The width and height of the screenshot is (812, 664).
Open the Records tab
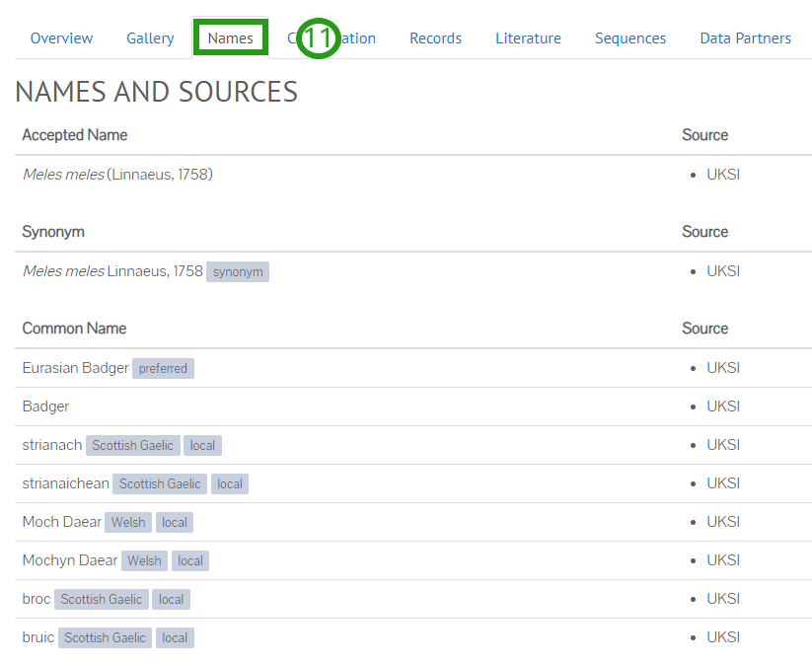435,37
